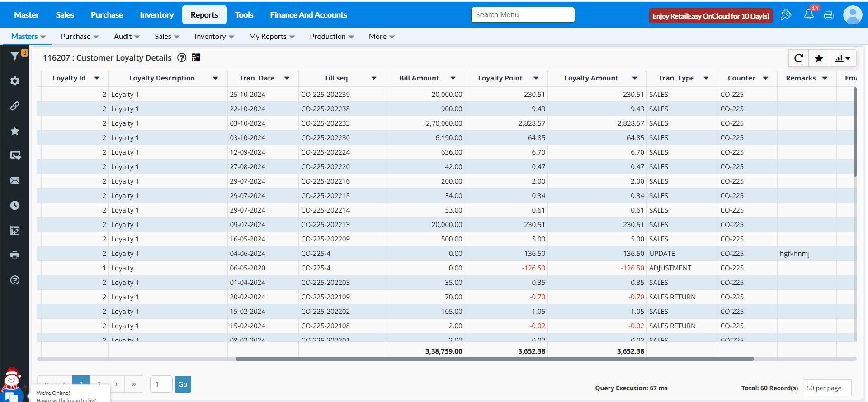868x402 pixels.
Task: Select the 50 per page dropdown
Action: [x=827, y=388]
